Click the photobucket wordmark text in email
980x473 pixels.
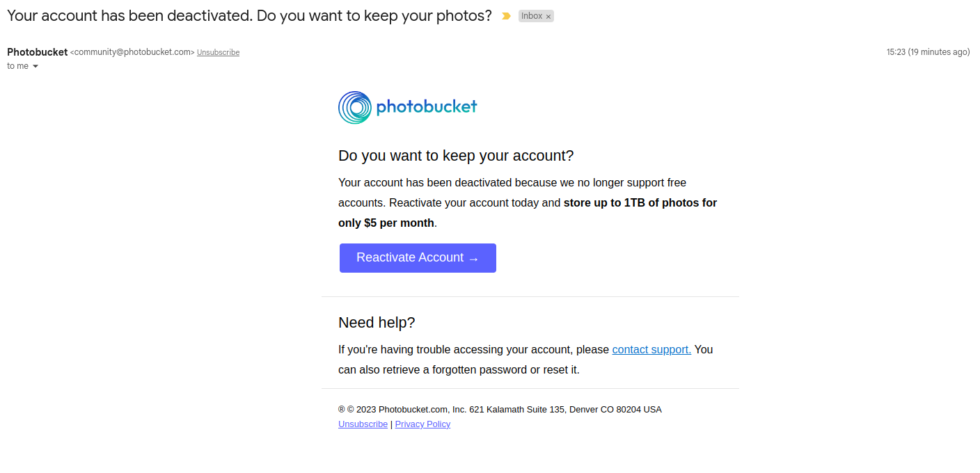(x=427, y=107)
